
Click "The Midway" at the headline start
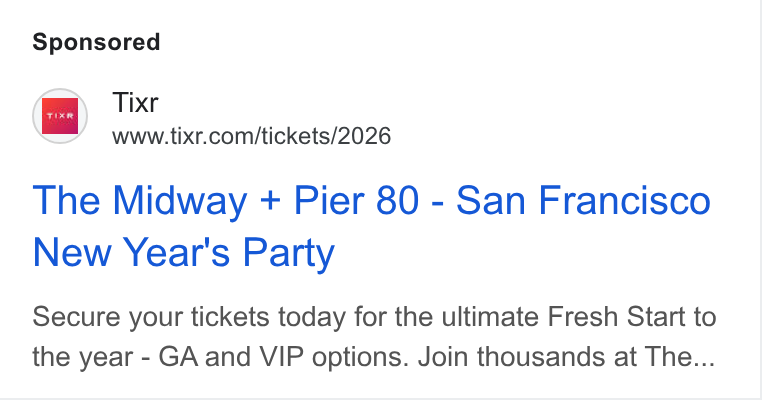click(x=140, y=201)
